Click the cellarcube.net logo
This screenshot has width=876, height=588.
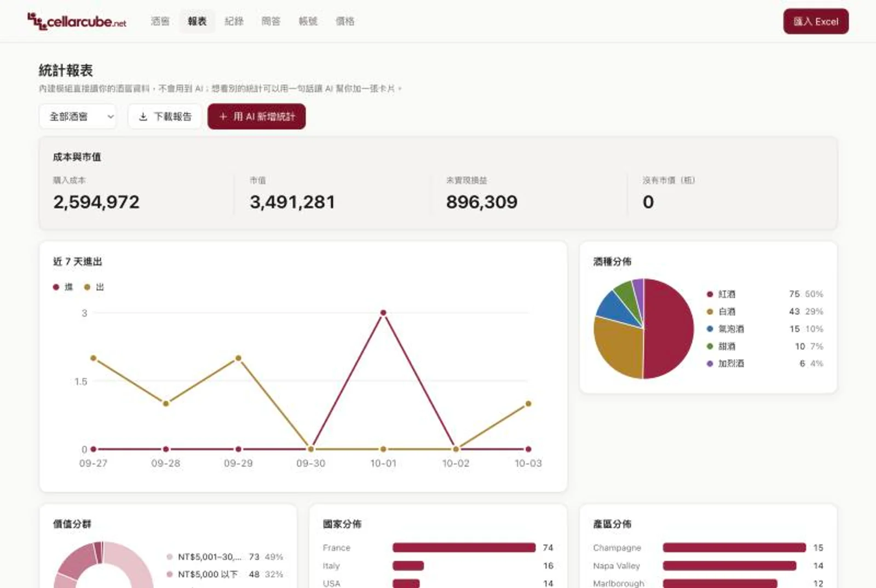(77, 21)
